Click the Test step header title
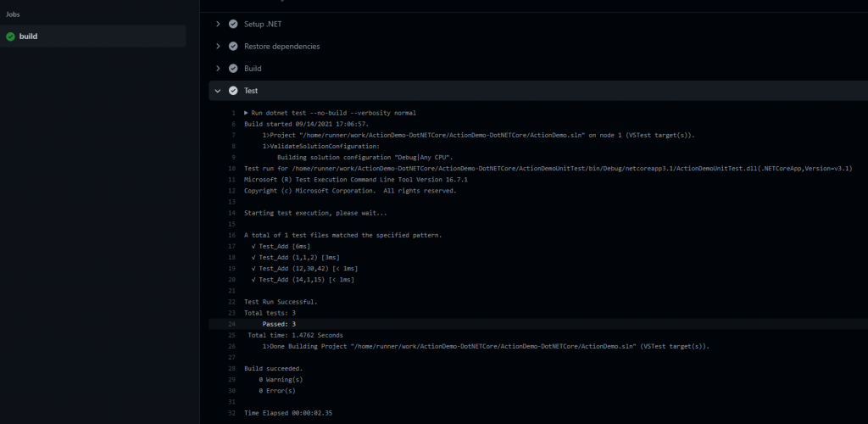Viewport: 868px width, 424px height. pos(251,91)
